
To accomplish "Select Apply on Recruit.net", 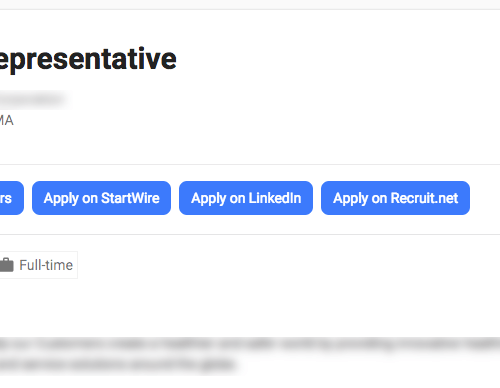I will 395,198.
